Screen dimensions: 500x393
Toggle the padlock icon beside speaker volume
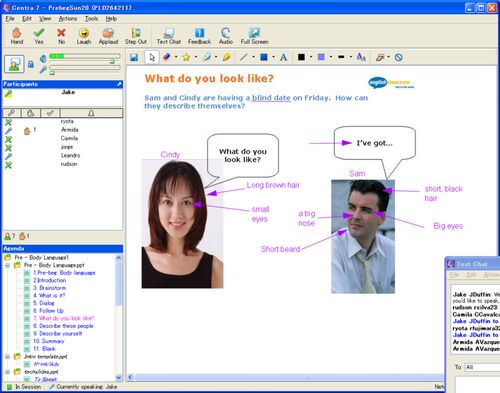31,64
